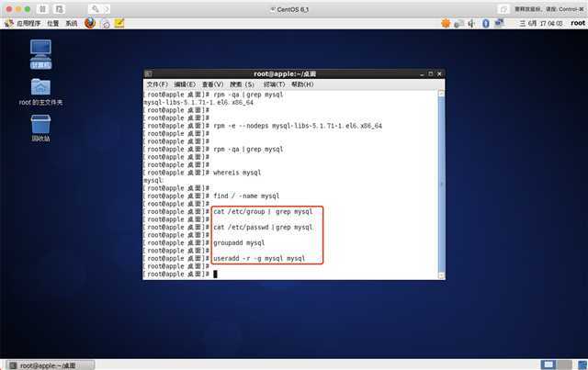The image size is (588, 370).
Task: Click the 'groupadd mysql' command line
Action: pos(239,242)
